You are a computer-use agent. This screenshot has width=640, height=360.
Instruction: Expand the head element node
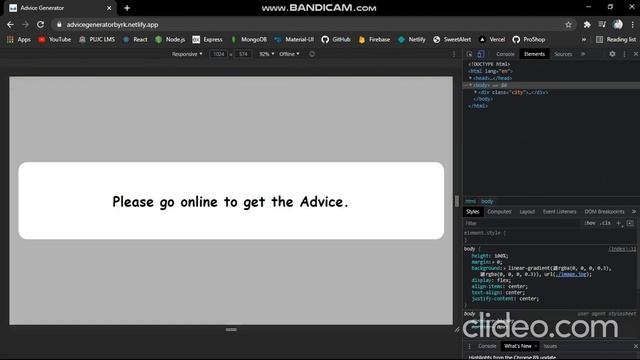click(470, 78)
